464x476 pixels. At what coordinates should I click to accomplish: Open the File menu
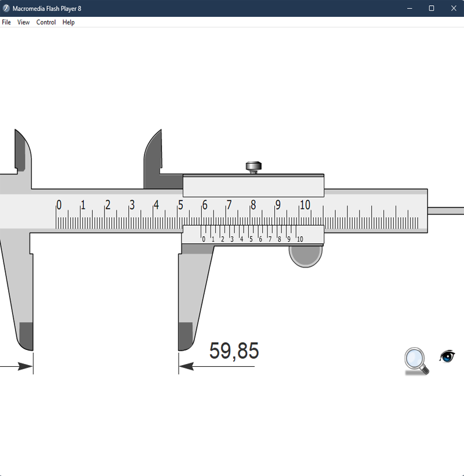[6, 22]
